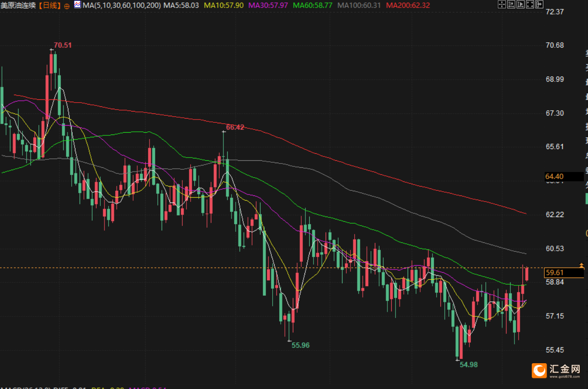The width and height of the screenshot is (588, 389).
Task: Toggle the yellow MA10:57.90 line label
Action: [x=223, y=6]
